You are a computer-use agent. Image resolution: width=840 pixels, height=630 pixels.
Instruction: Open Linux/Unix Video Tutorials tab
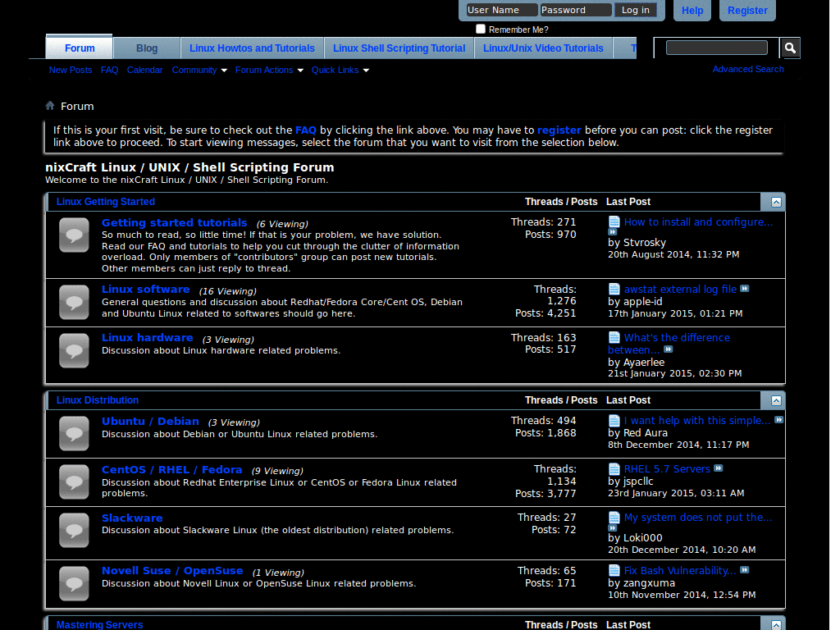pos(543,48)
